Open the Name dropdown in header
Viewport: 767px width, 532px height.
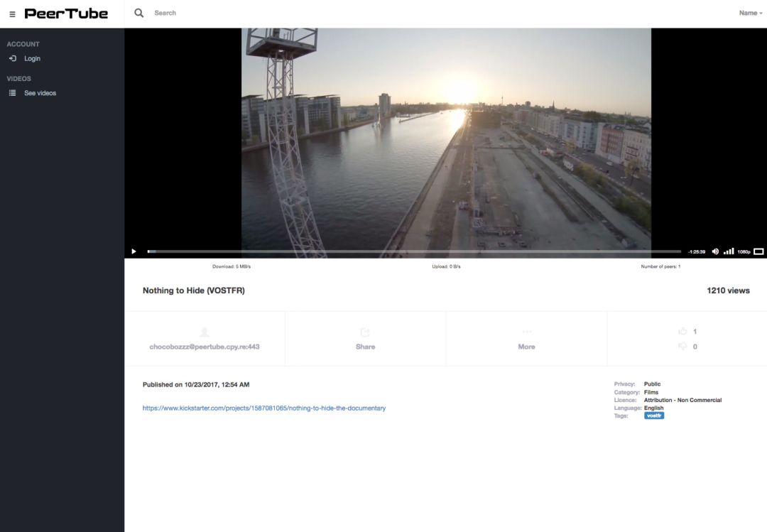(750, 13)
